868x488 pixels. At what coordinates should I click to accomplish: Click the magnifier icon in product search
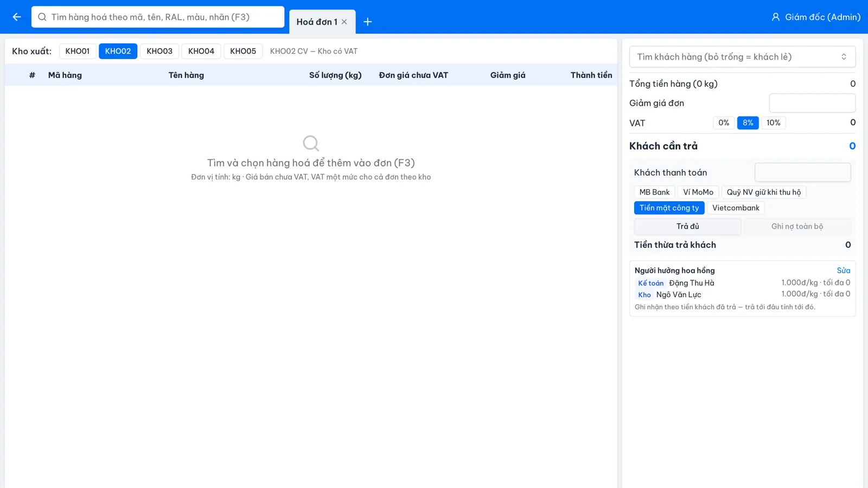[42, 17]
